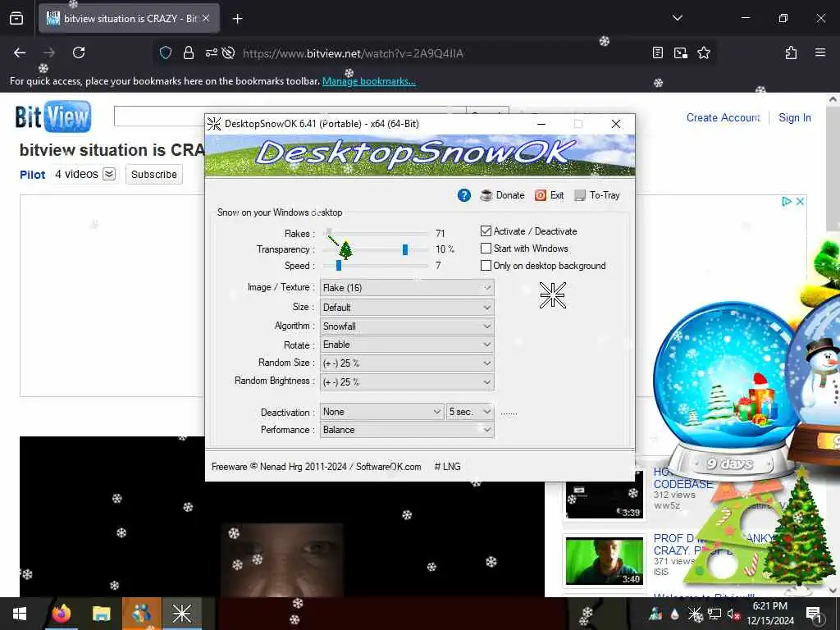This screenshot has width=840, height=630.
Task: Click the BitView logo
Action: tap(53, 116)
